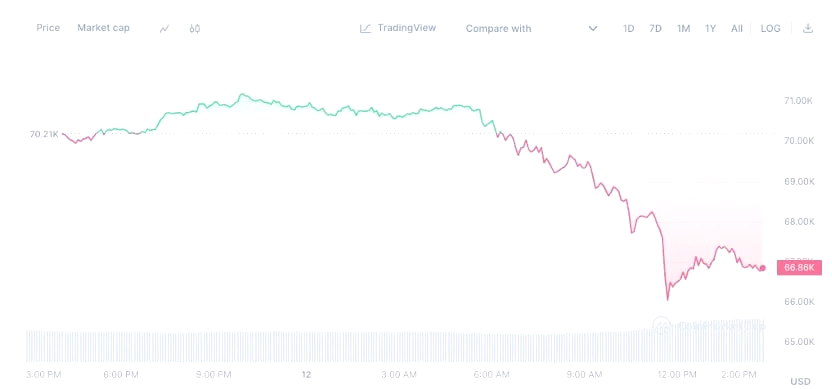Click the current price endpoint dot
832x389 pixels.
point(762,268)
